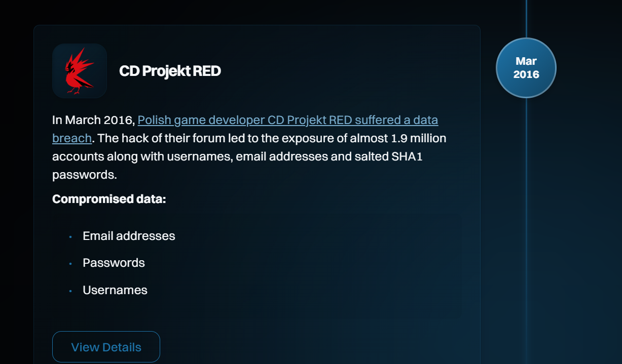Click the 'Usernames' list entry
Screen dimensions: 622x364
click(x=115, y=290)
